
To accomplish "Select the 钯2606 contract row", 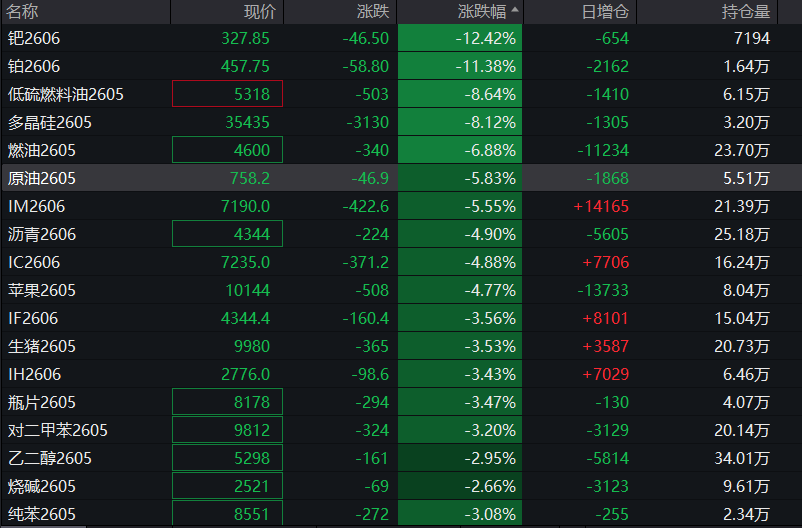I will tap(34, 38).
